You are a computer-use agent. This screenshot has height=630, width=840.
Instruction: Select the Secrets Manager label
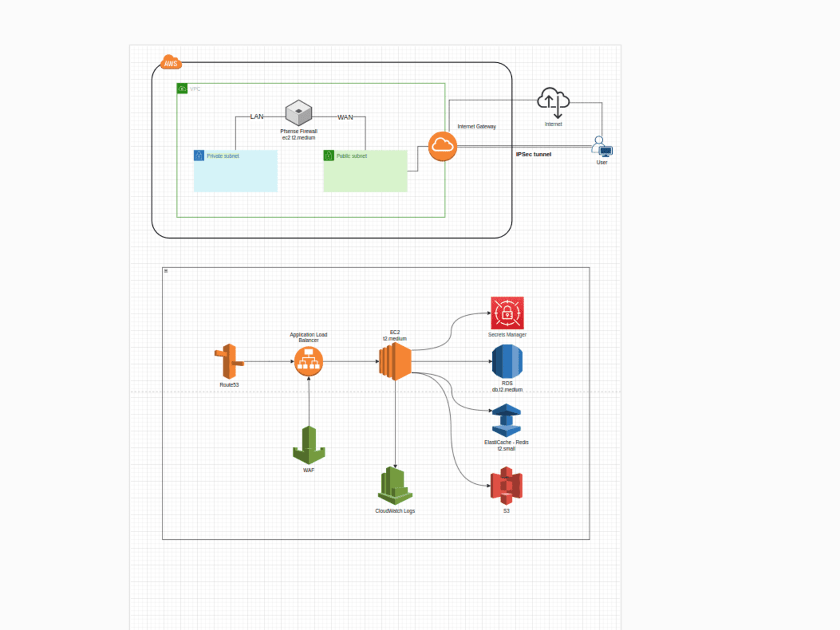[507, 334]
